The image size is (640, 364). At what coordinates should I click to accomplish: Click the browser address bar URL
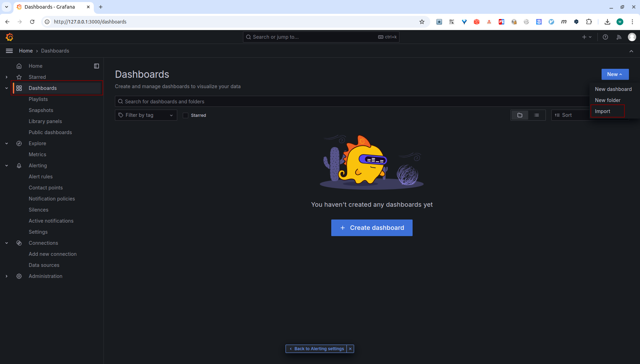(x=90, y=22)
